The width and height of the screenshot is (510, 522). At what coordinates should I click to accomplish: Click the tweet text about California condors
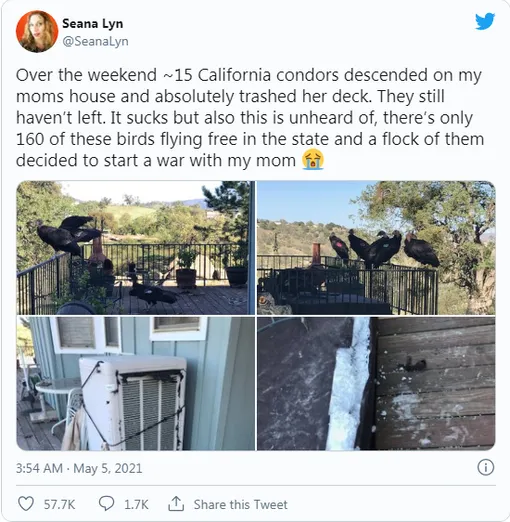point(250,118)
